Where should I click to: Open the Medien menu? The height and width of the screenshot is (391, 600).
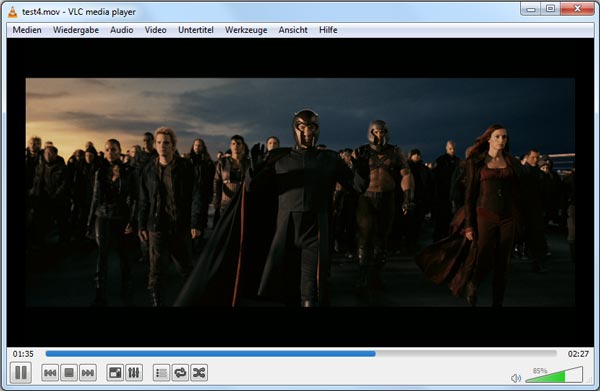27,30
